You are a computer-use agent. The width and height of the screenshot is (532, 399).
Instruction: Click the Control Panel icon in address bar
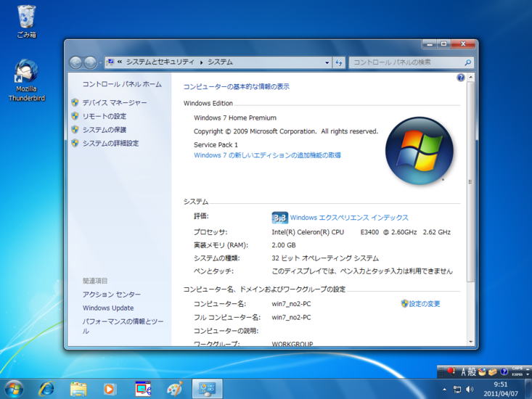click(x=110, y=62)
